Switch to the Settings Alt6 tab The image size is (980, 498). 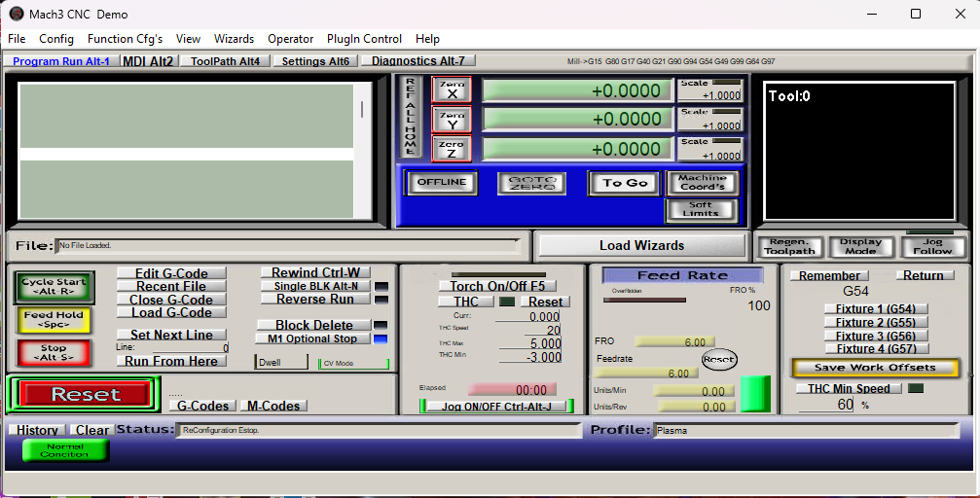coord(315,61)
